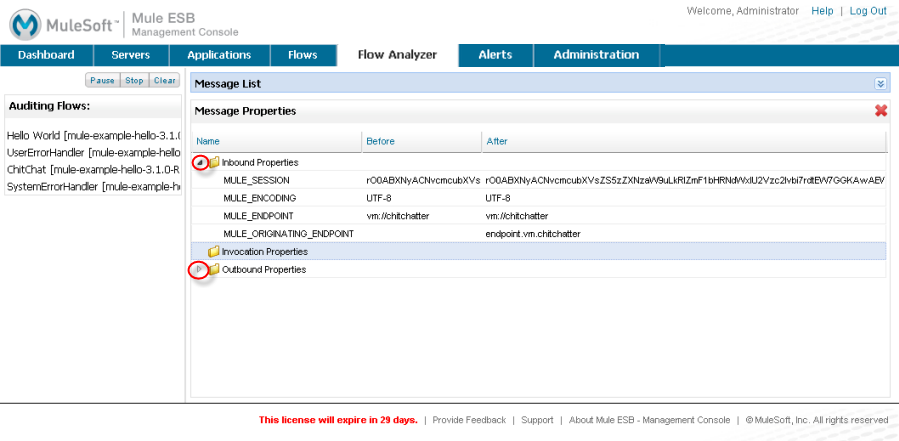Click the license expiry warning text
This screenshot has width=899, height=441.
338,420
